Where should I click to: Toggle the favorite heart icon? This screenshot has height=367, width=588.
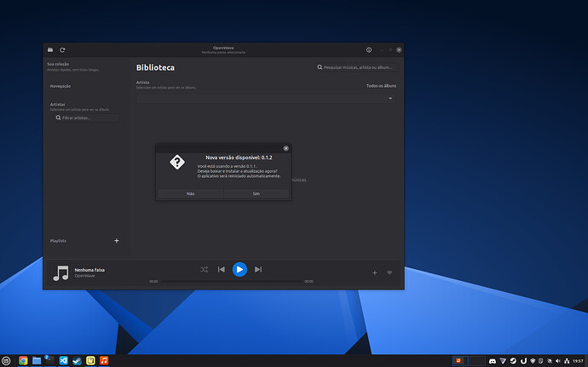click(389, 272)
